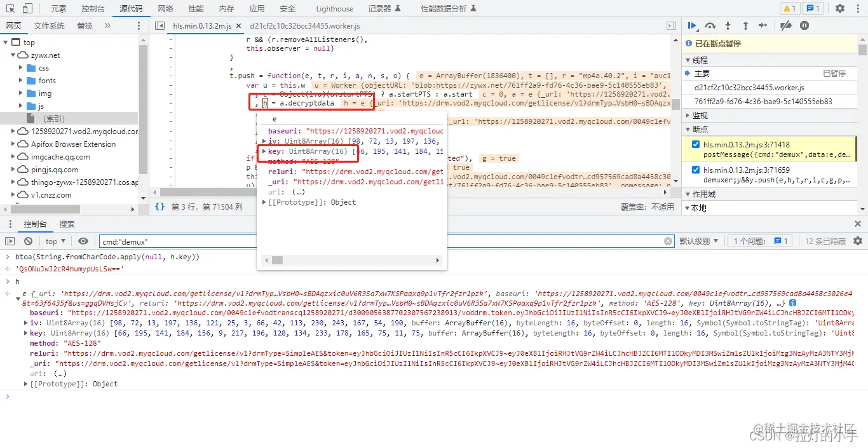
Task: Expand the css folder
Action: pos(21,68)
